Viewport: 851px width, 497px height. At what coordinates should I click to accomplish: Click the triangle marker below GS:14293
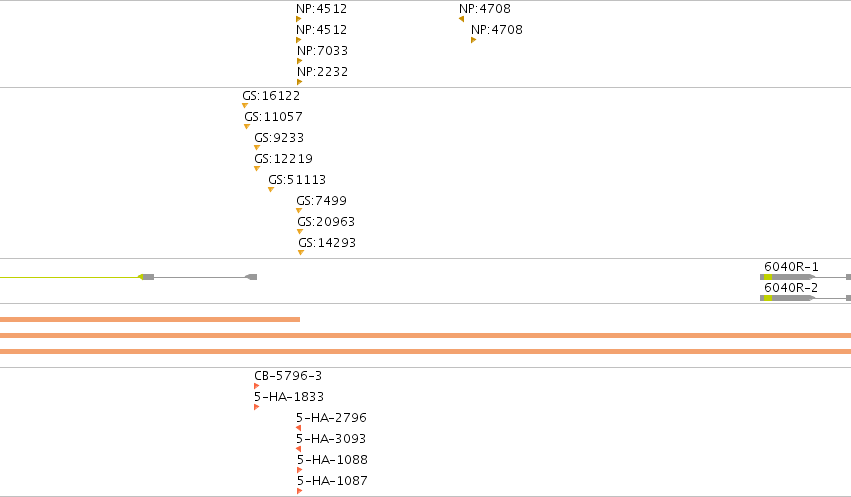coord(301,253)
